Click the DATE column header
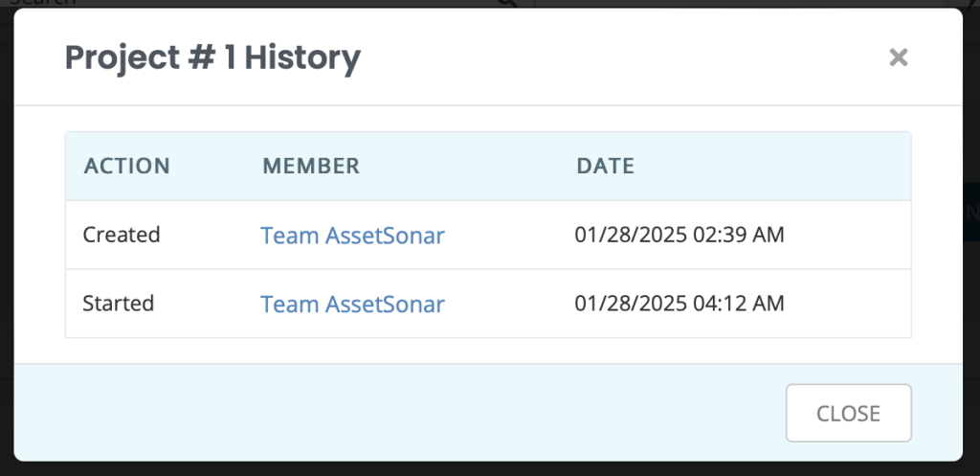This screenshot has height=476, width=980. [x=606, y=166]
